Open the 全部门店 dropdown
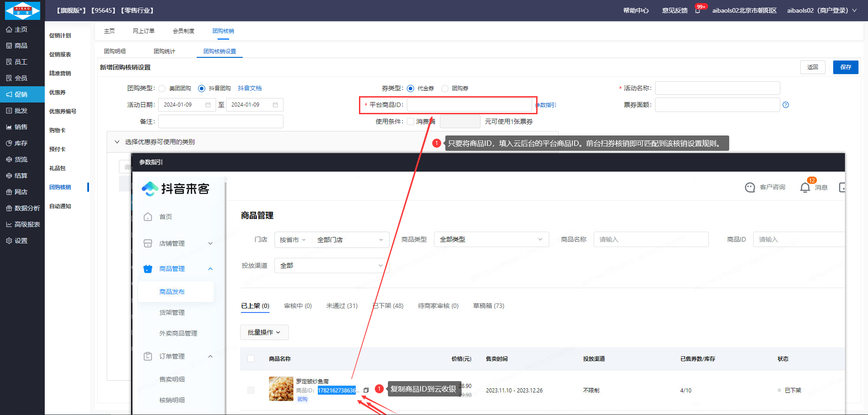 [x=350, y=240]
